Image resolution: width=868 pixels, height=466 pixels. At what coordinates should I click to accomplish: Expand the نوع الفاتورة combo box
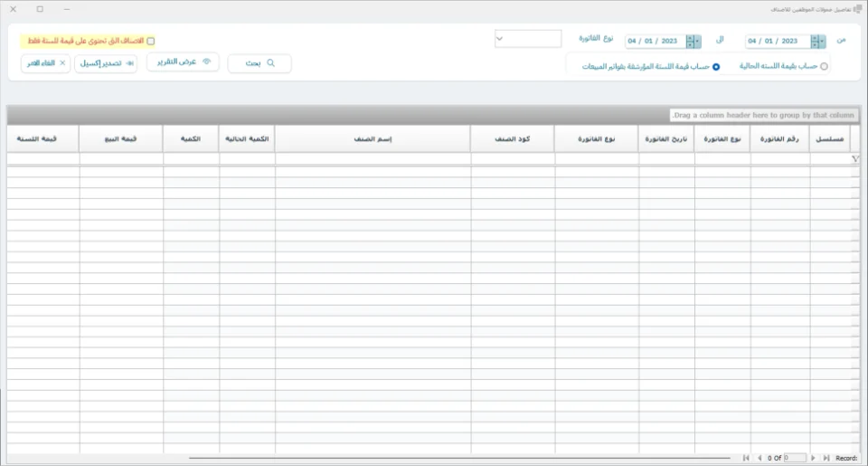click(499, 39)
